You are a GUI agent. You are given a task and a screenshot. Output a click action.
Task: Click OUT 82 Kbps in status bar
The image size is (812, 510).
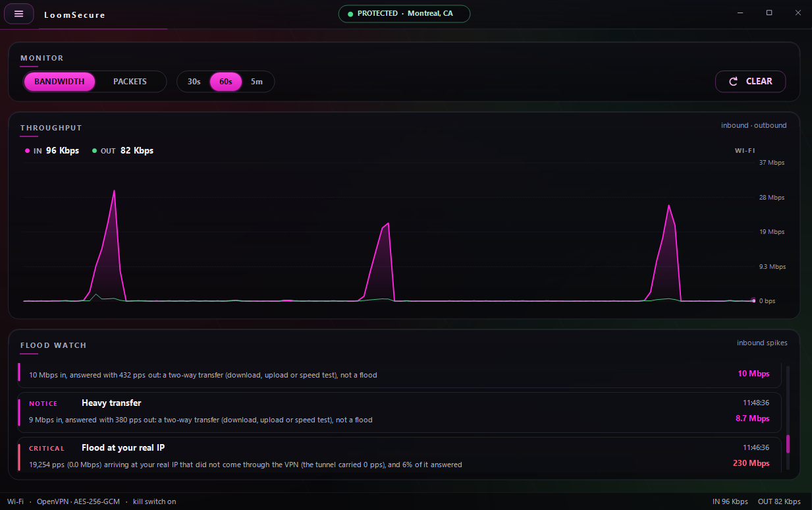[779, 501]
